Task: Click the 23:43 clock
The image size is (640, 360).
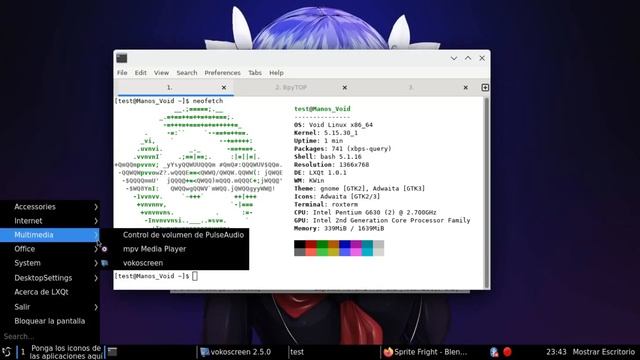Action: [x=556, y=352]
